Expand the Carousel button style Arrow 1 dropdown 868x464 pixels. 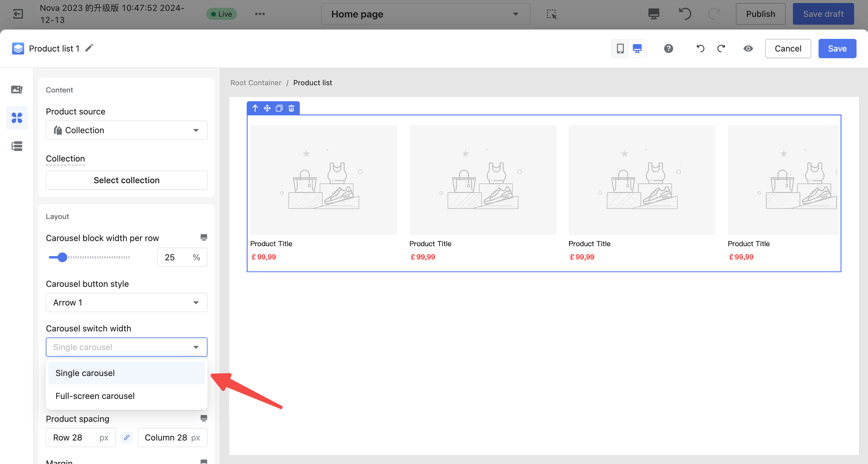pos(126,303)
